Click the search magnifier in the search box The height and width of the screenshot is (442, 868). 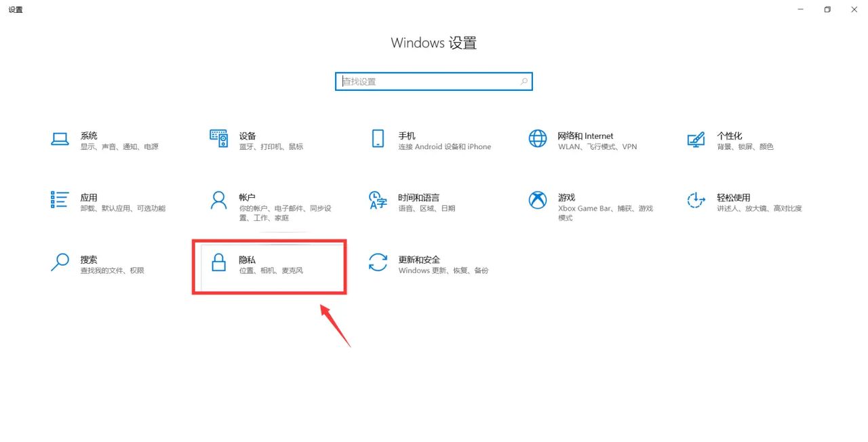tap(524, 81)
